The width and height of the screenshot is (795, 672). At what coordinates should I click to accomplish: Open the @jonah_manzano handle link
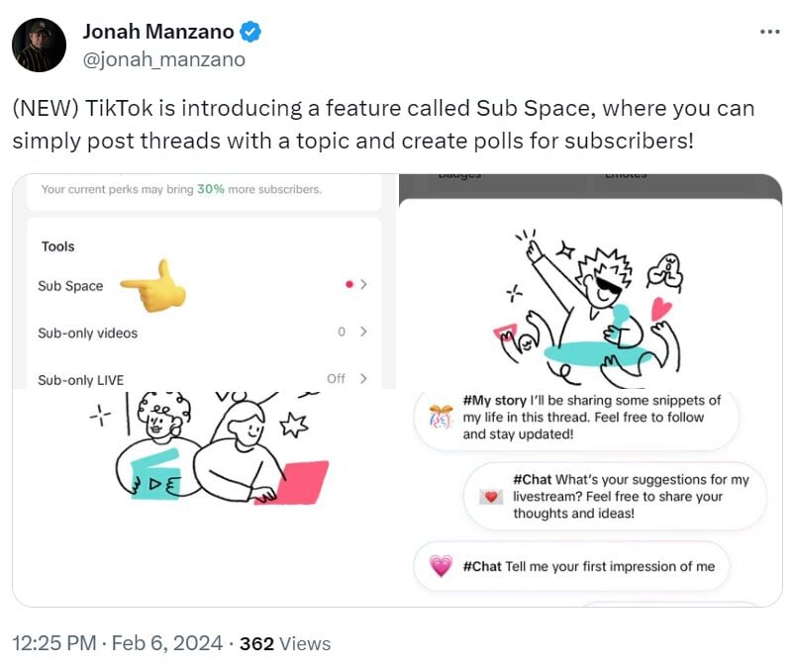pyautogui.click(x=163, y=59)
